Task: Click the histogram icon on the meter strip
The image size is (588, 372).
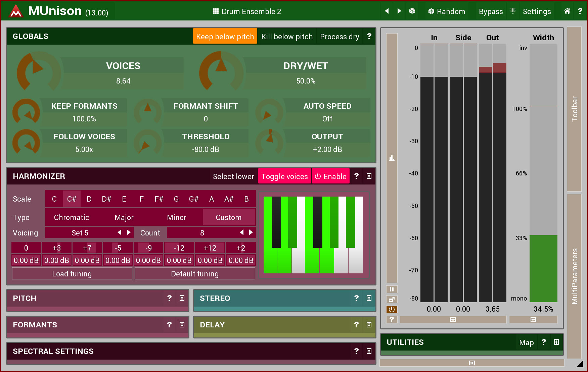Action: pyautogui.click(x=392, y=158)
